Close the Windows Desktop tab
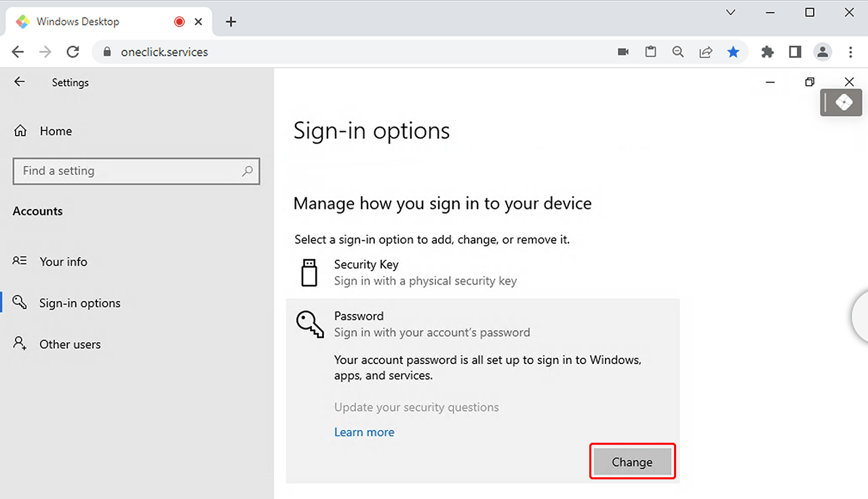Viewport: 868px width, 499px height. (199, 22)
